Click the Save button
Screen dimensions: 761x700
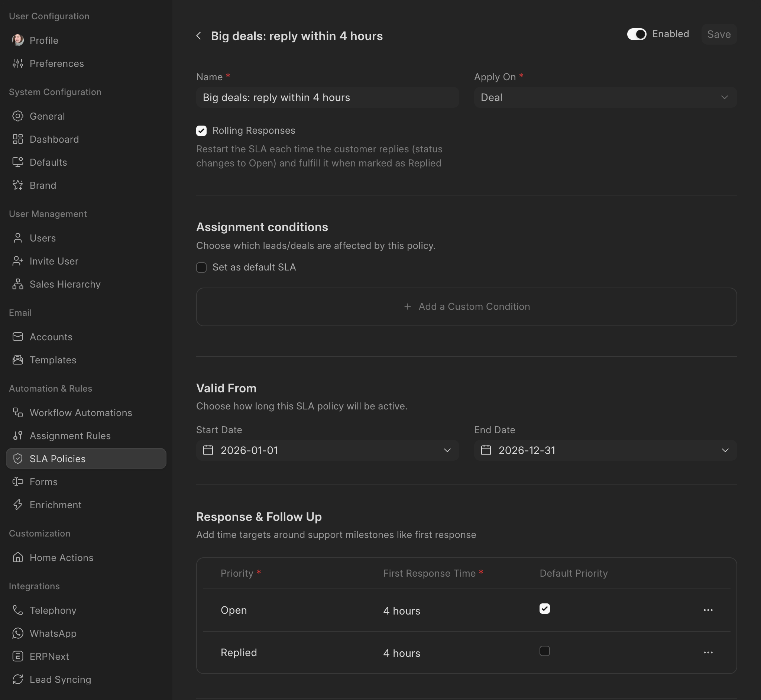(719, 34)
